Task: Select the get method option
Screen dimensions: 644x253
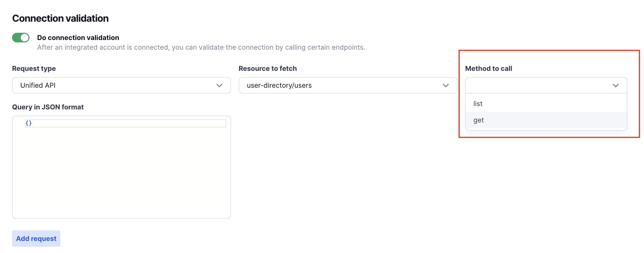Action: pyautogui.click(x=546, y=120)
